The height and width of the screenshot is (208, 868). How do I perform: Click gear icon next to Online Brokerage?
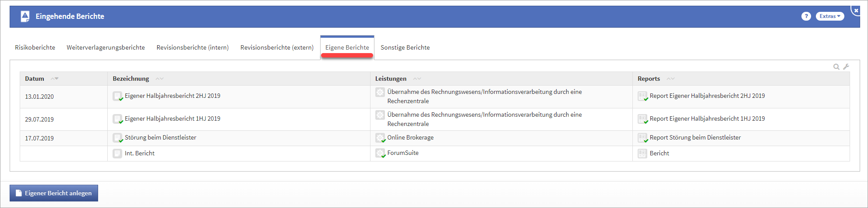(x=380, y=138)
